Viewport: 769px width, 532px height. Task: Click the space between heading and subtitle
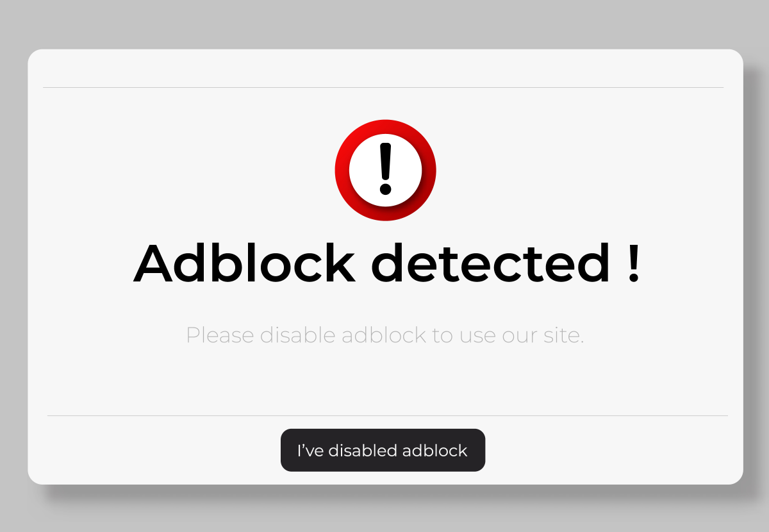pyautogui.click(x=384, y=301)
